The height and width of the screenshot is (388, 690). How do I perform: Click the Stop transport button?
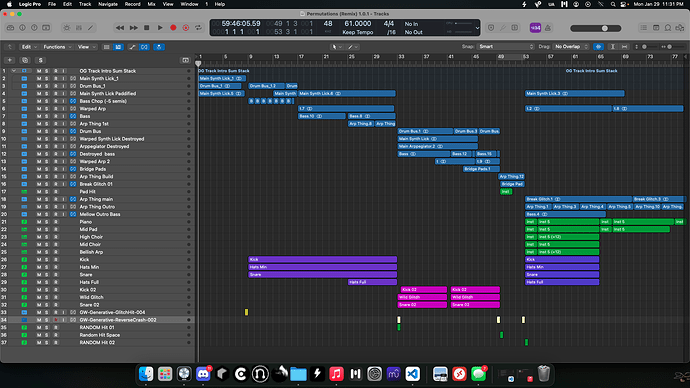coord(147,28)
